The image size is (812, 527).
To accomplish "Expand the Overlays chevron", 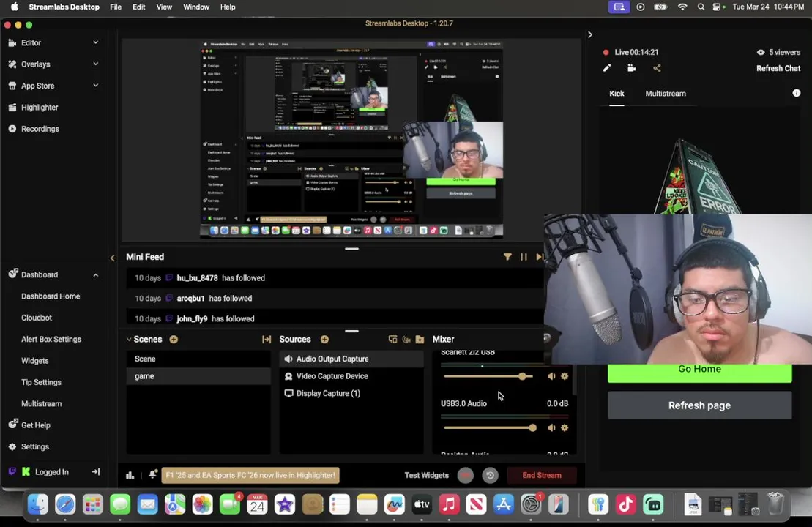I will (96, 64).
